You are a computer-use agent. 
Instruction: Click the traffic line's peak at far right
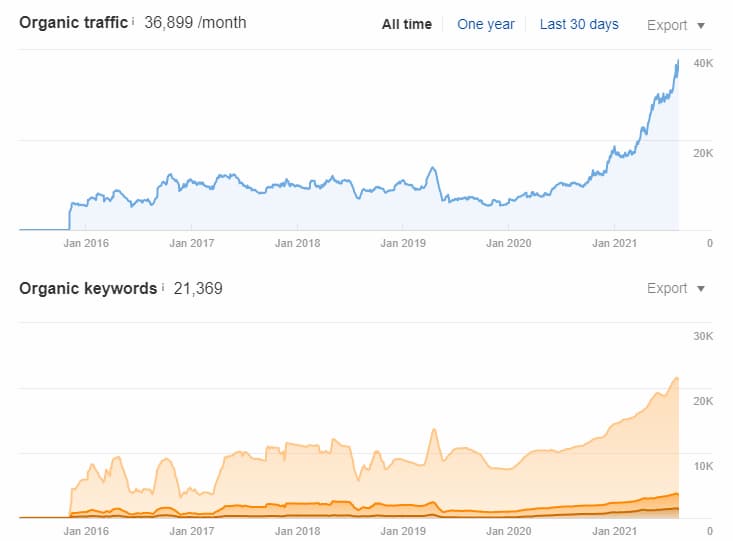point(677,62)
